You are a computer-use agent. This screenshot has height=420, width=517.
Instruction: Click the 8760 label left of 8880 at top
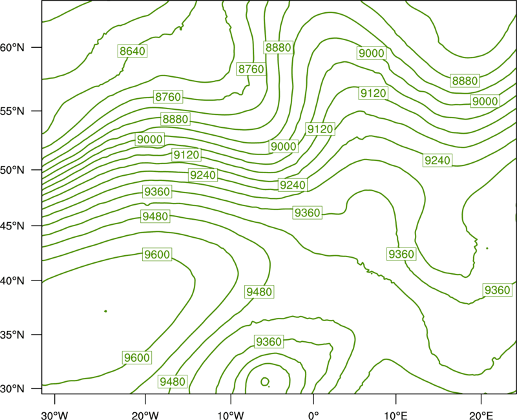pyautogui.click(x=251, y=69)
